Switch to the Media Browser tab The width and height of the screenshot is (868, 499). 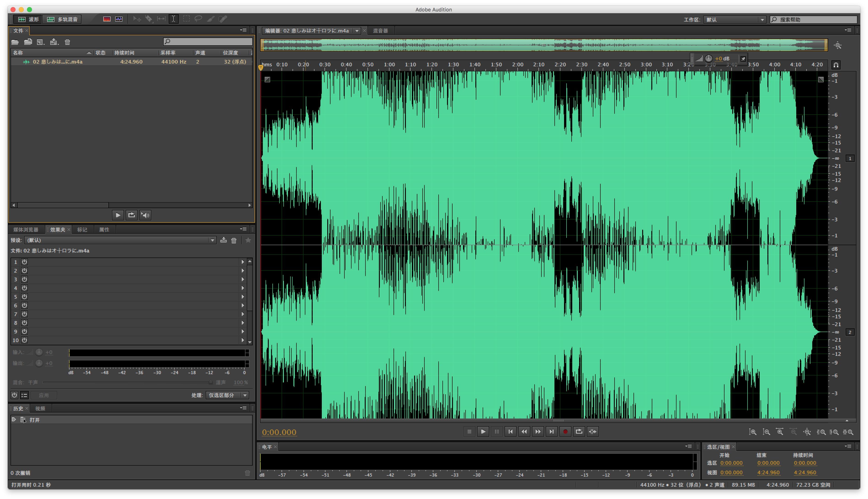pos(26,230)
